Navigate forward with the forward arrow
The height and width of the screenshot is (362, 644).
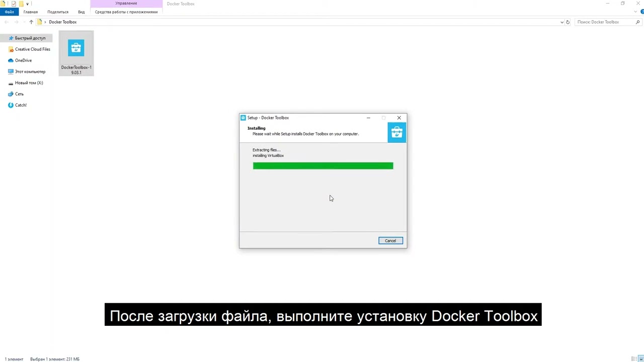pos(17,22)
